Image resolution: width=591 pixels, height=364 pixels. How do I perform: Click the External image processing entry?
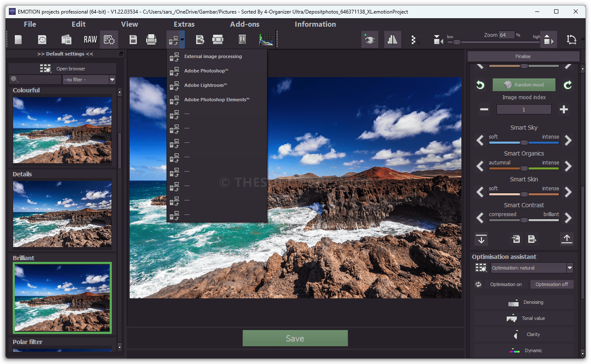[x=217, y=56]
